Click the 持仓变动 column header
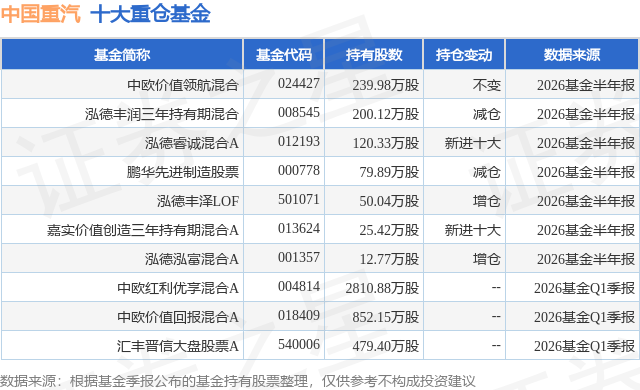This screenshot has height=390, width=640. (464, 55)
